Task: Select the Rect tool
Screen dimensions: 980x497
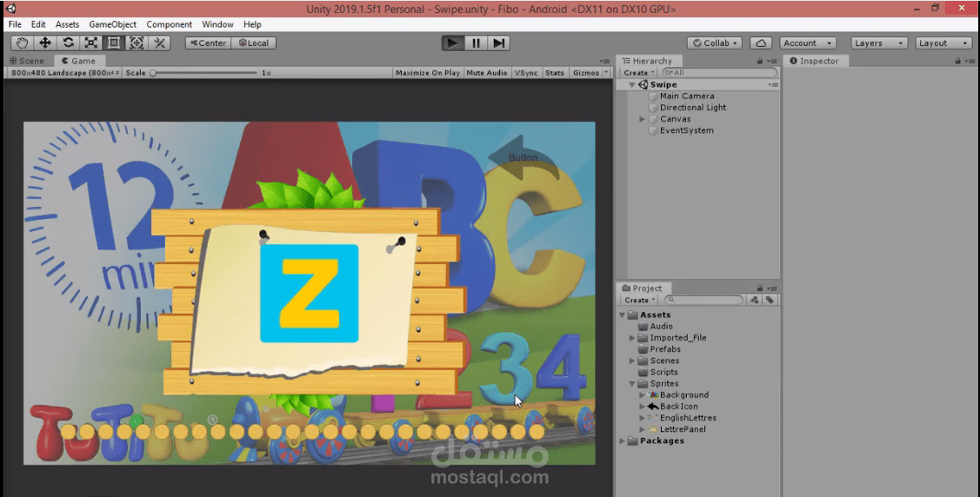Action: point(114,43)
